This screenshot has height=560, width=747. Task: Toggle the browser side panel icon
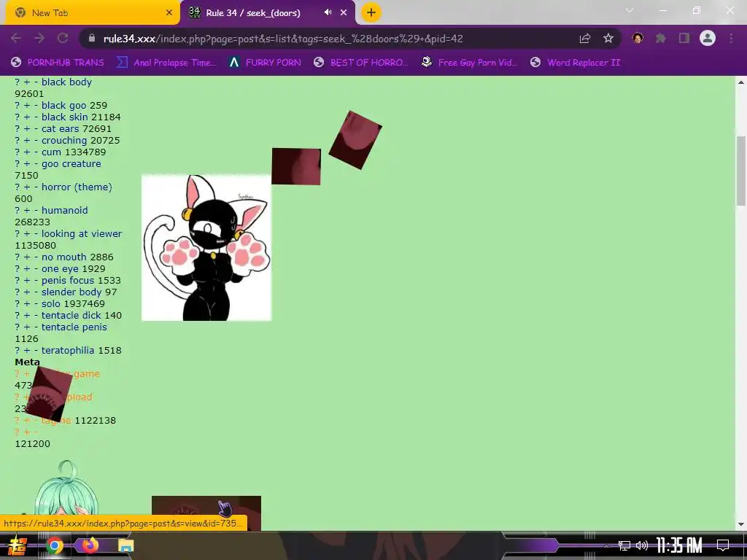[684, 38]
